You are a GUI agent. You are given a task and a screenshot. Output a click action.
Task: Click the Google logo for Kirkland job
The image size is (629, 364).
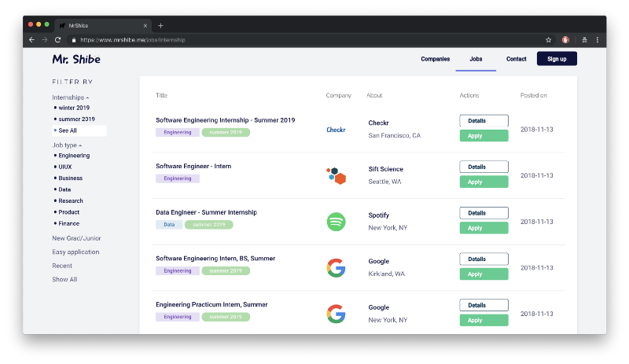coord(337,267)
